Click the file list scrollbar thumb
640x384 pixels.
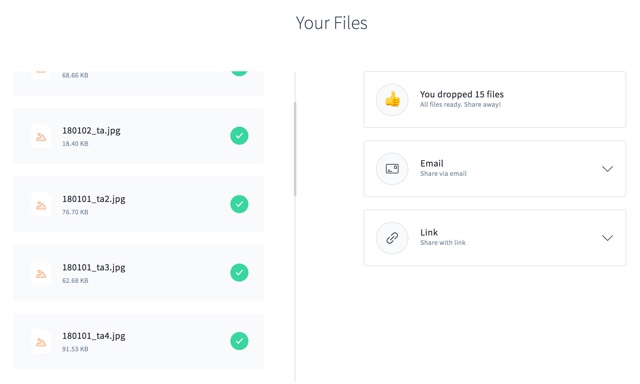(295, 149)
